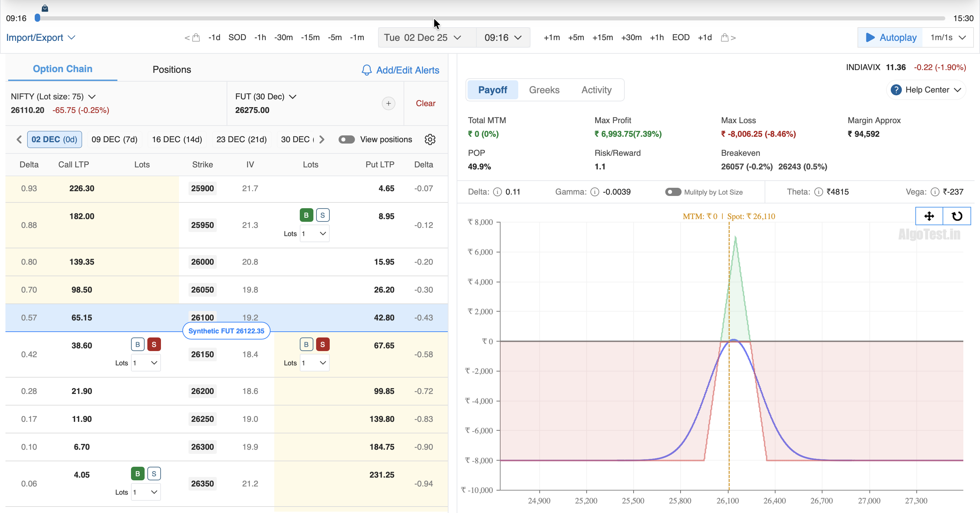
Task: Open option chain settings gear
Action: coord(430,139)
